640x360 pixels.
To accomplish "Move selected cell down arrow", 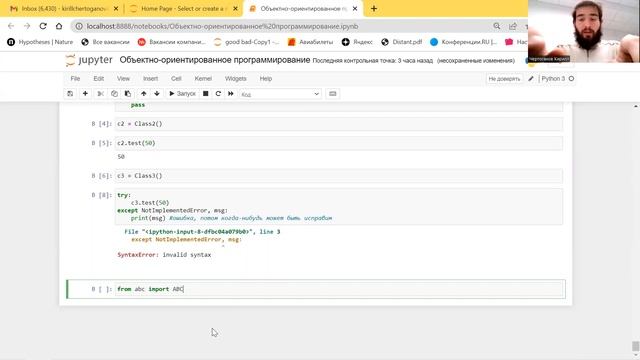I will click(157, 94).
